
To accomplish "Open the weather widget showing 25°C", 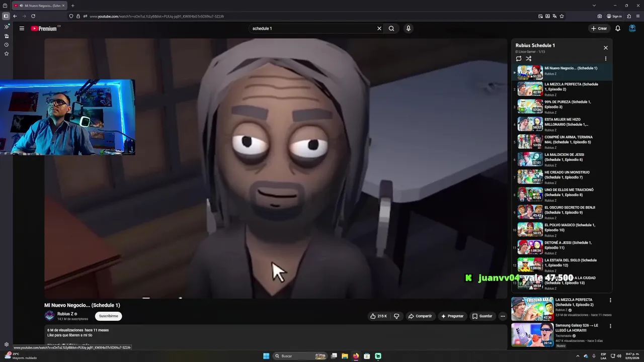I will (21, 356).
